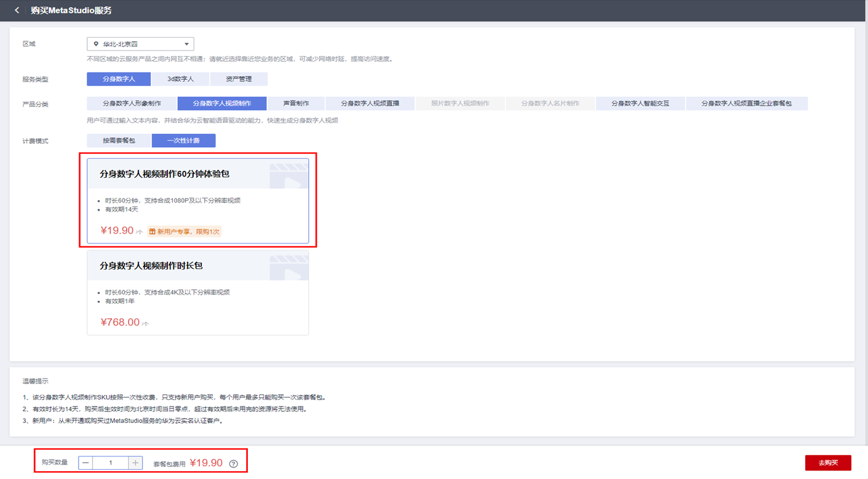
Task: Choose the 分身数字人视频直播 product category
Action: coord(370,103)
